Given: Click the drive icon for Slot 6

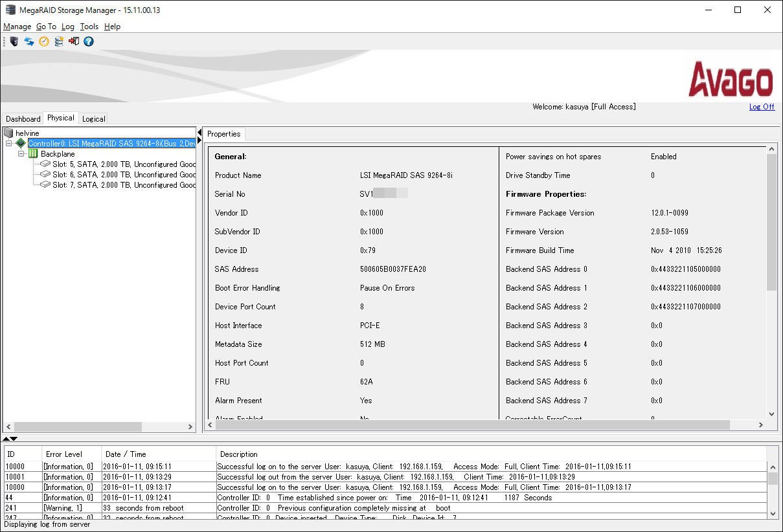Looking at the screenshot, I should pyautogui.click(x=45, y=174).
